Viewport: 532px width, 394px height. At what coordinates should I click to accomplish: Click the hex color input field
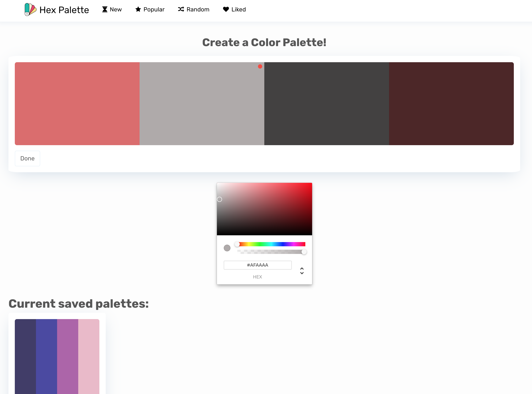257,265
